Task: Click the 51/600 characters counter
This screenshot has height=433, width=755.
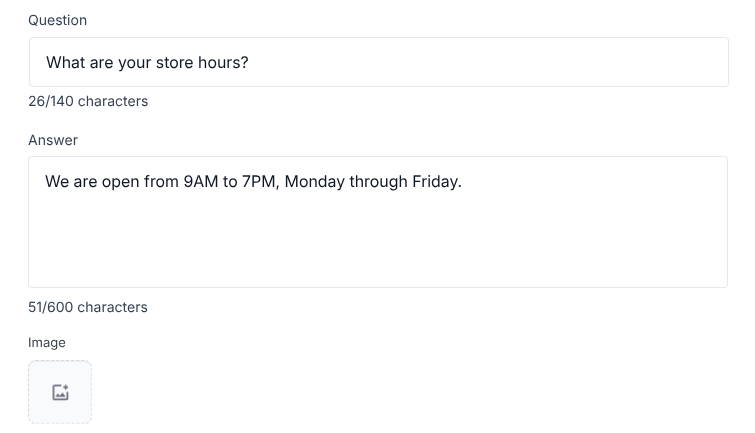Action: pos(88,307)
